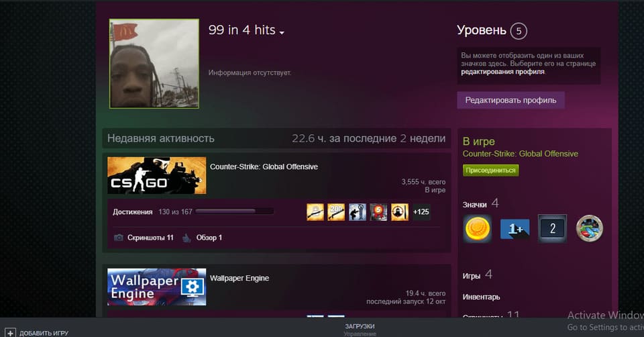Screen dimensions: 644x337
Task: Click the CS:GO achievement progress bar
Action: 234,211
